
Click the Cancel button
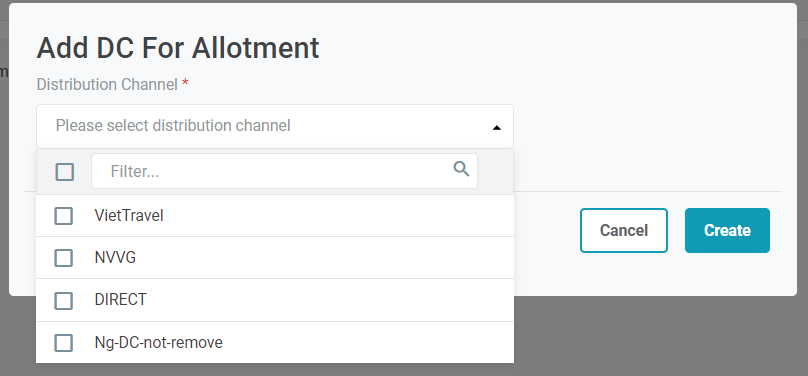pyautogui.click(x=624, y=230)
